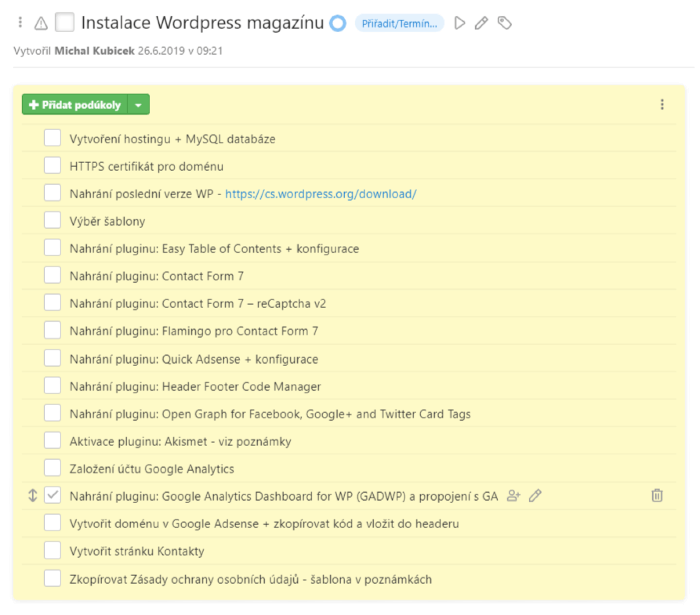Check Open Graph for Facebook subtask
Viewport: 700px width, 615px height.
(52, 413)
